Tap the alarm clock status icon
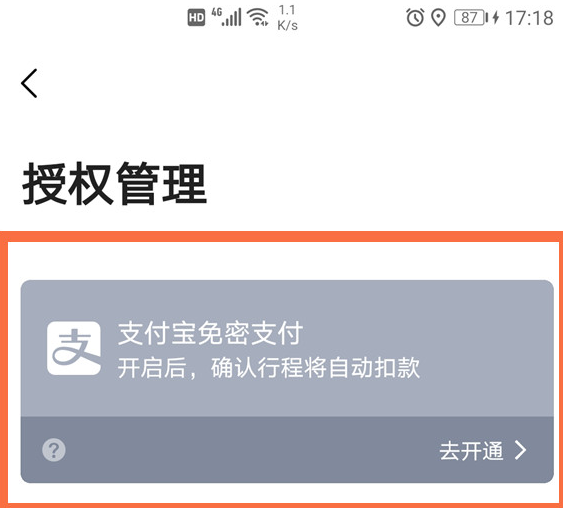 [415, 17]
